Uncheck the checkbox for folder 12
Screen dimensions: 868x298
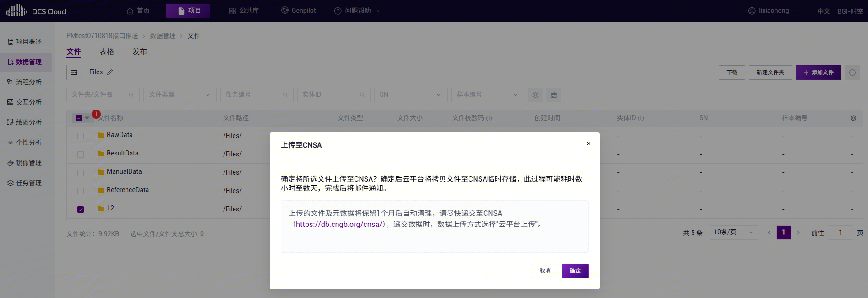click(x=81, y=209)
